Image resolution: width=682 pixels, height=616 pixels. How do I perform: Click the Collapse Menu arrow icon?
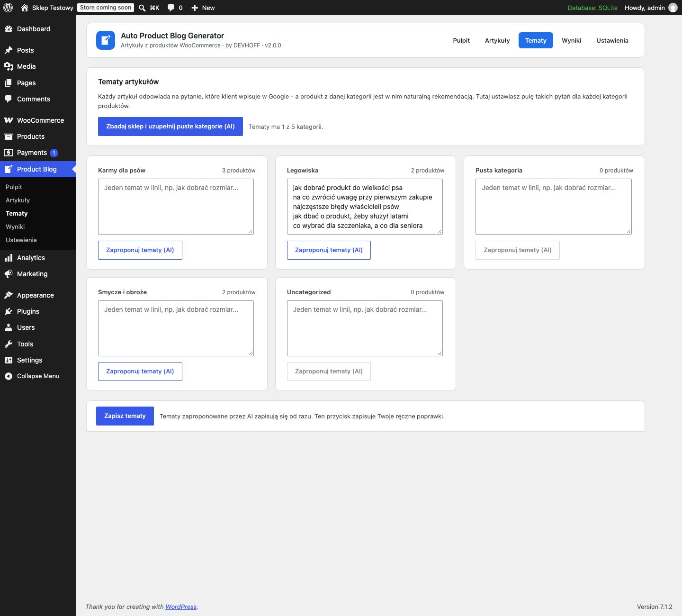click(9, 376)
